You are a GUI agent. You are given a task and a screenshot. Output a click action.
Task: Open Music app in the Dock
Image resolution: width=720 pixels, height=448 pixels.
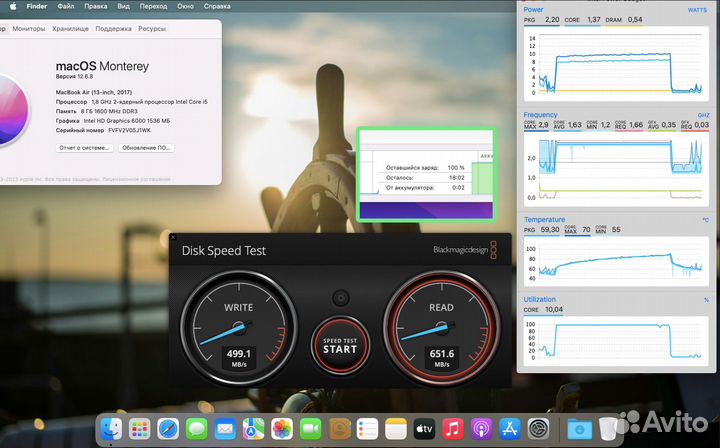coord(453,430)
